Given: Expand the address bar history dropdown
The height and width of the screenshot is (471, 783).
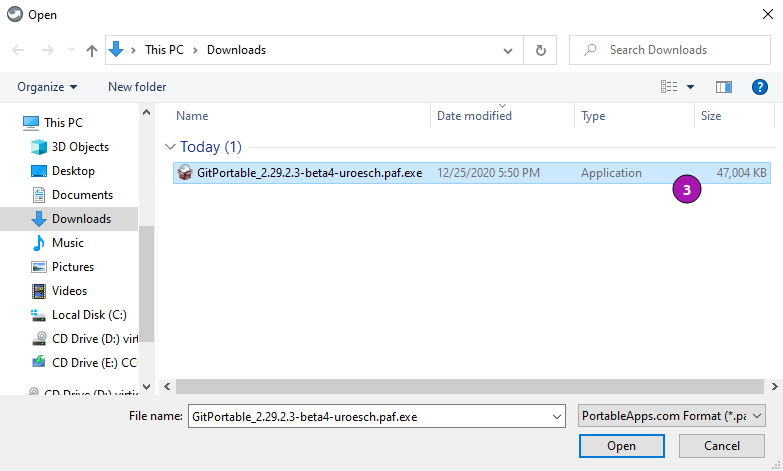Looking at the screenshot, I should click(x=508, y=50).
